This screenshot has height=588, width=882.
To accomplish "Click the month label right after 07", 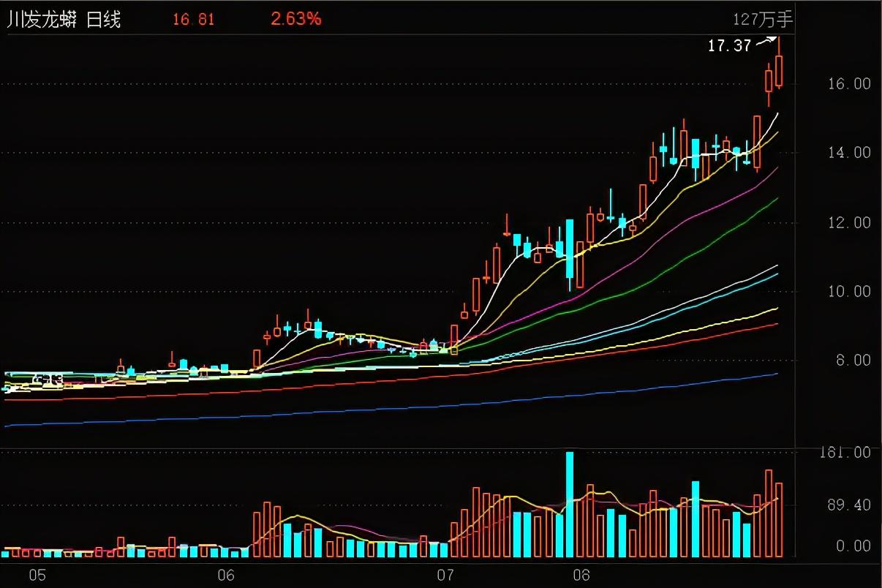I will point(581,574).
